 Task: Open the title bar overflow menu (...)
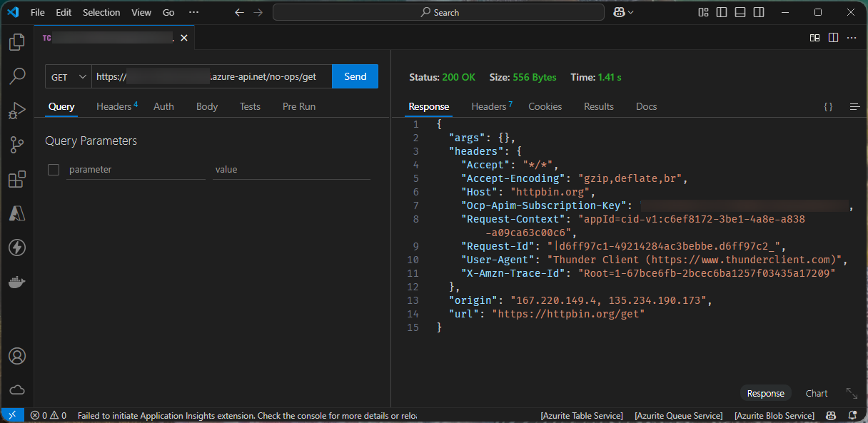tap(193, 12)
